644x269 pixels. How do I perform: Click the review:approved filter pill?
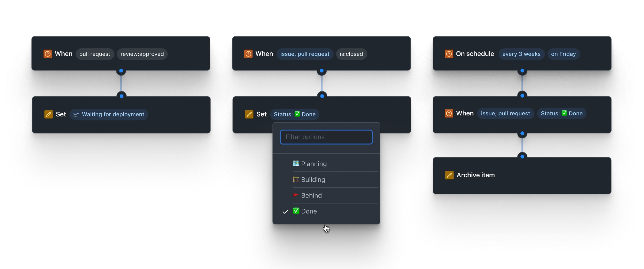point(142,54)
